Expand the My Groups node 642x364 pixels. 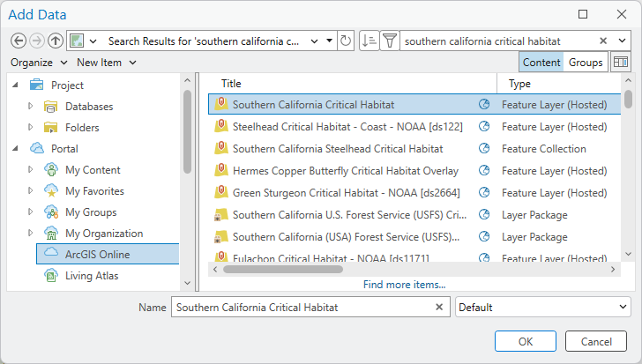30,212
